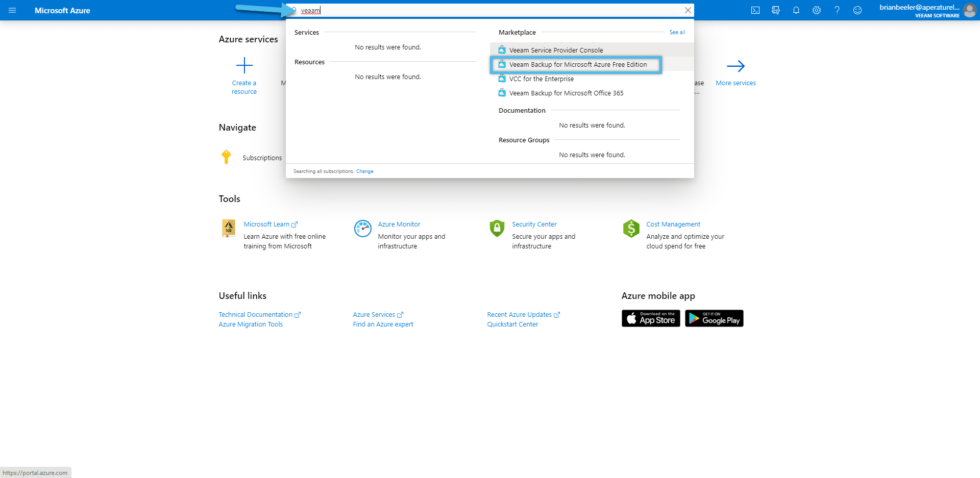980x478 pixels.
Task: Open Create a resource link
Action: [244, 87]
